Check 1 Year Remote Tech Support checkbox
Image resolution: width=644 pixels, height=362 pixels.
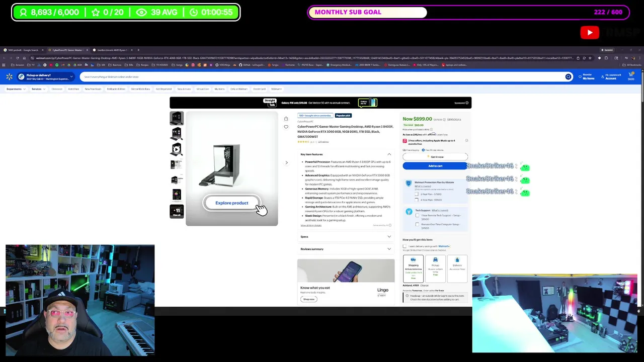(x=417, y=216)
